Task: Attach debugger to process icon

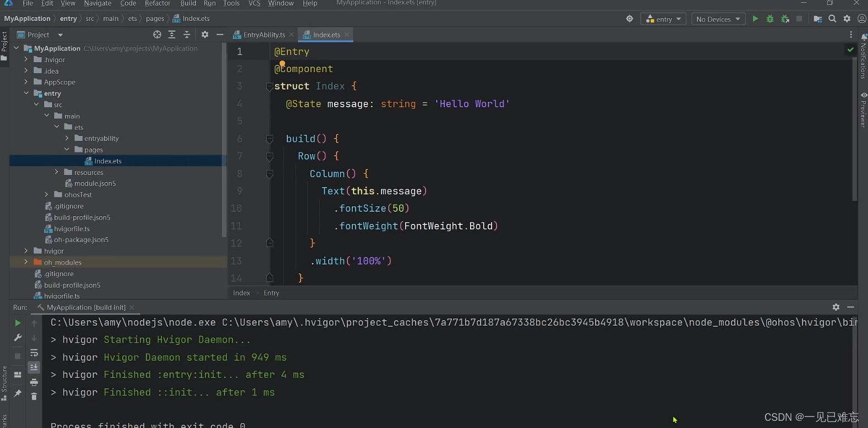Action: (785, 19)
